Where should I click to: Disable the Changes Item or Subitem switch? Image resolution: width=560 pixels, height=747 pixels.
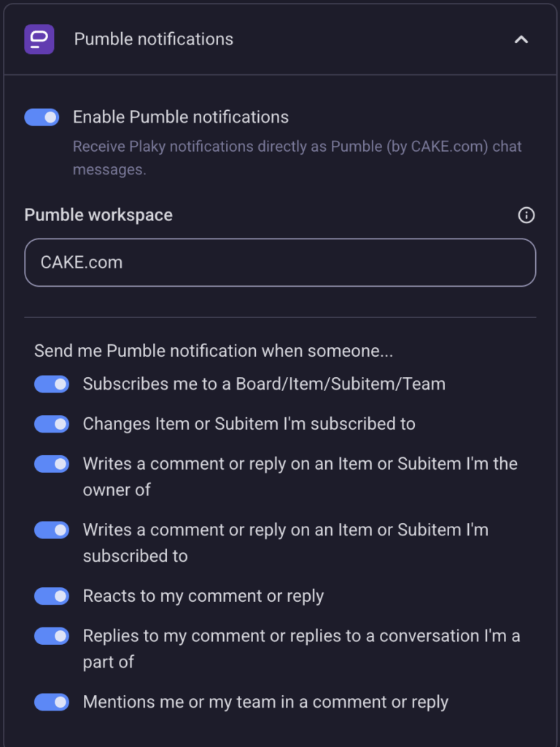[52, 425]
